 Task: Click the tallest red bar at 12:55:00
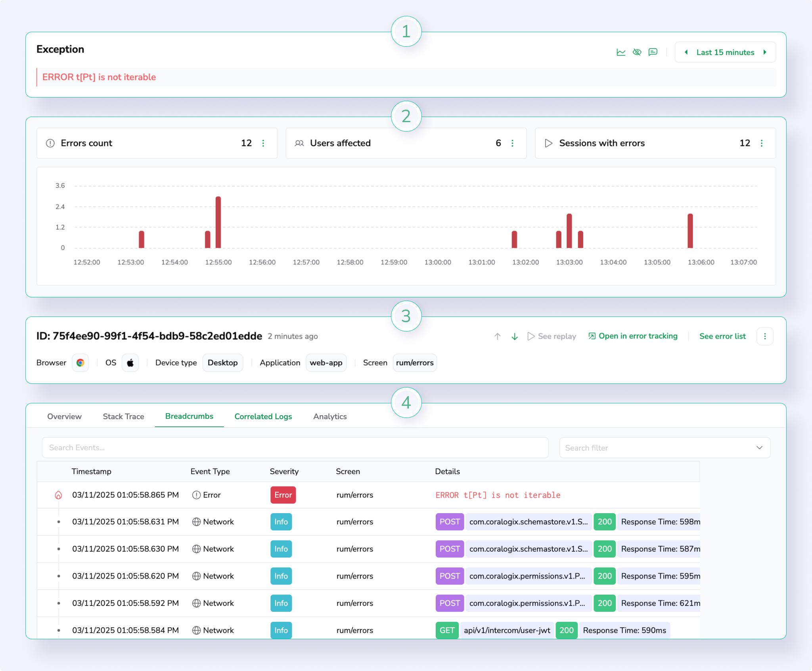tap(218, 222)
